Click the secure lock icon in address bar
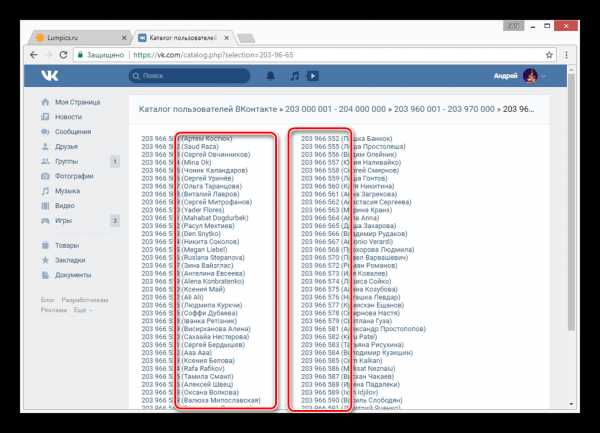The width and height of the screenshot is (600, 433). (80, 55)
